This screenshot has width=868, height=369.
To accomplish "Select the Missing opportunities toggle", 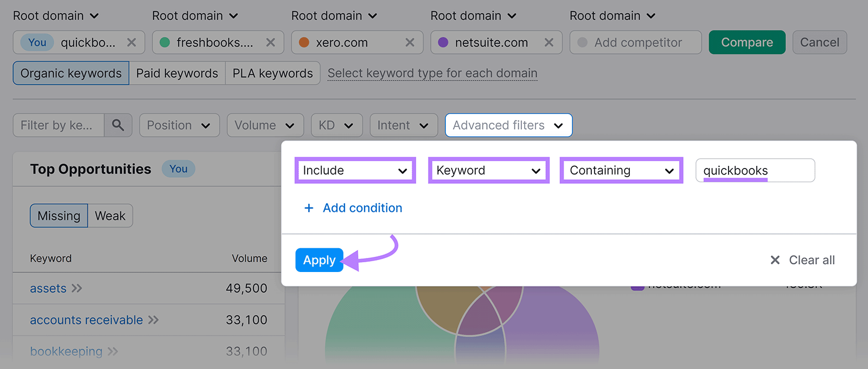I will pos(59,216).
